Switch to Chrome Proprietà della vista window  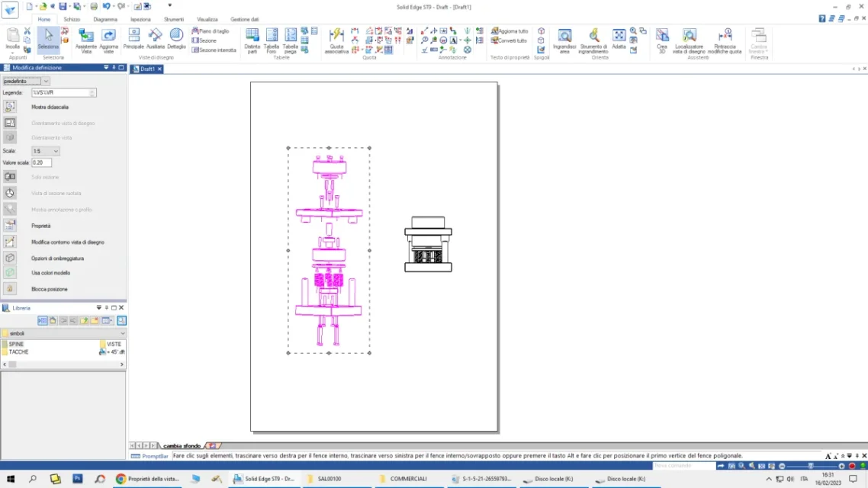148,479
